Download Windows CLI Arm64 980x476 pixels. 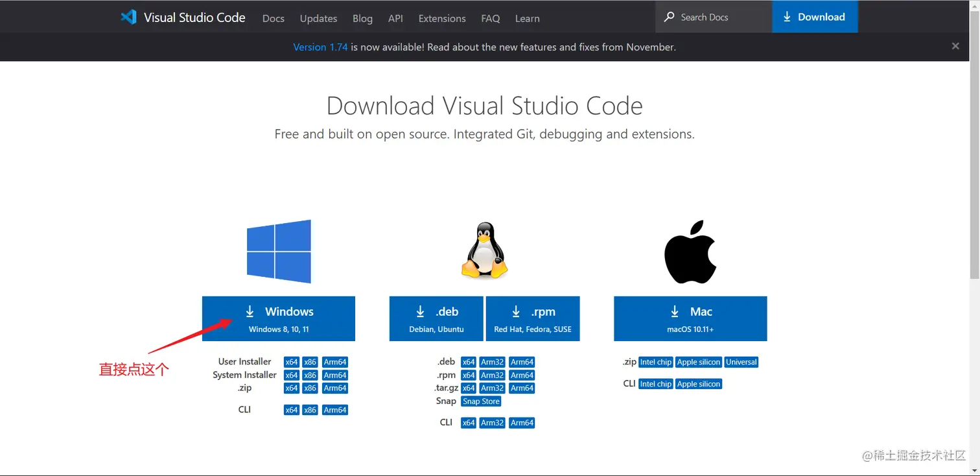click(x=335, y=410)
